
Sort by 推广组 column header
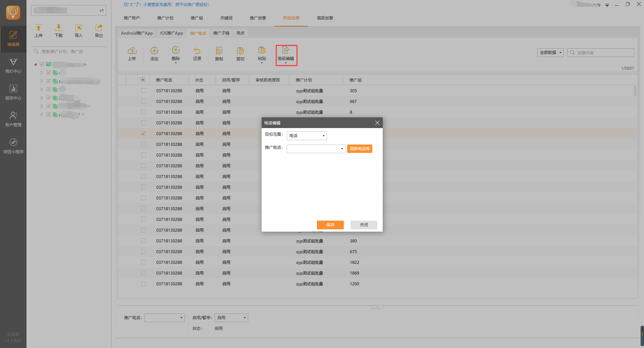pos(356,80)
